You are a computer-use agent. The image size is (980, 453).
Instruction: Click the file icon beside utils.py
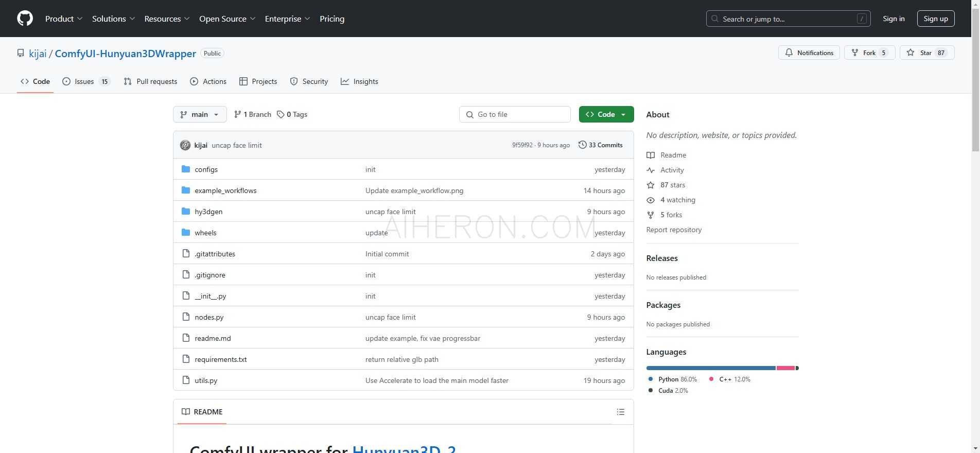(186, 380)
